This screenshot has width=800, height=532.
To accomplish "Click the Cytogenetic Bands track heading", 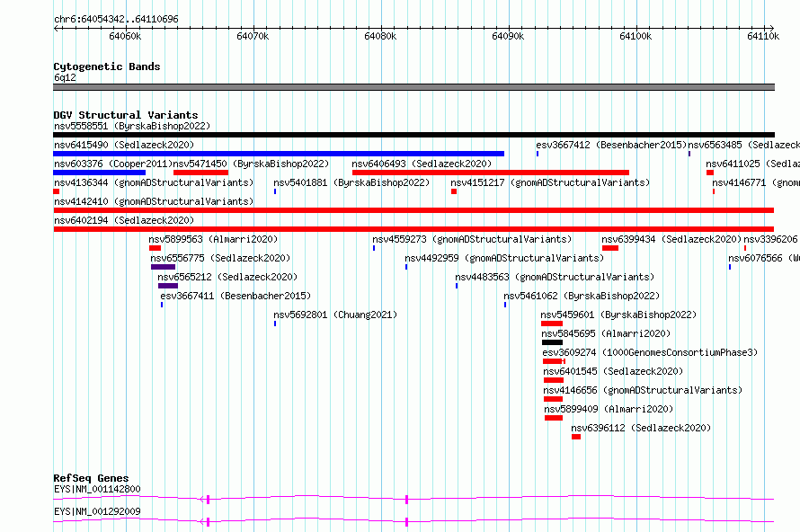I will click(107, 66).
